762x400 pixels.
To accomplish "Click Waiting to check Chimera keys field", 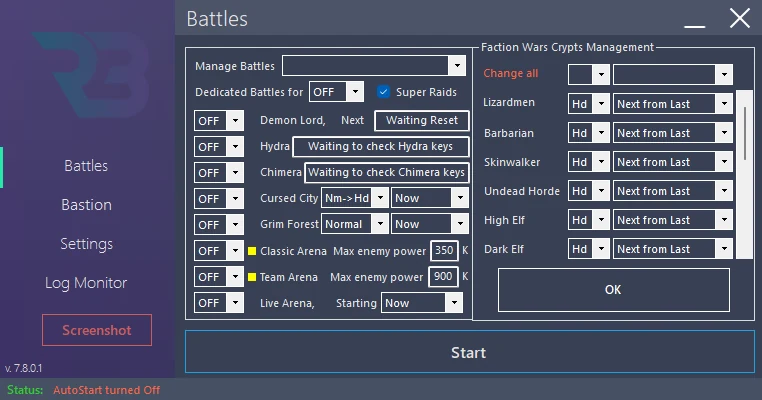I will 387,173.
